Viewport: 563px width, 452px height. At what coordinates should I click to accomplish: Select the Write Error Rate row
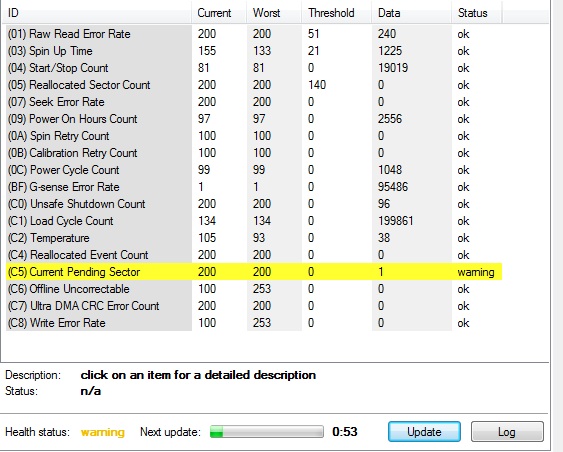click(x=254, y=323)
